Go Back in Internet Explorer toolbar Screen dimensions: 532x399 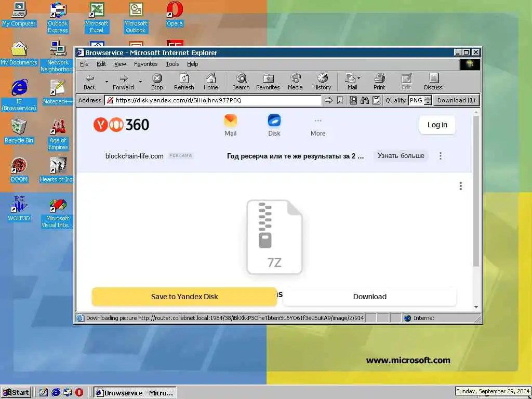tap(89, 82)
